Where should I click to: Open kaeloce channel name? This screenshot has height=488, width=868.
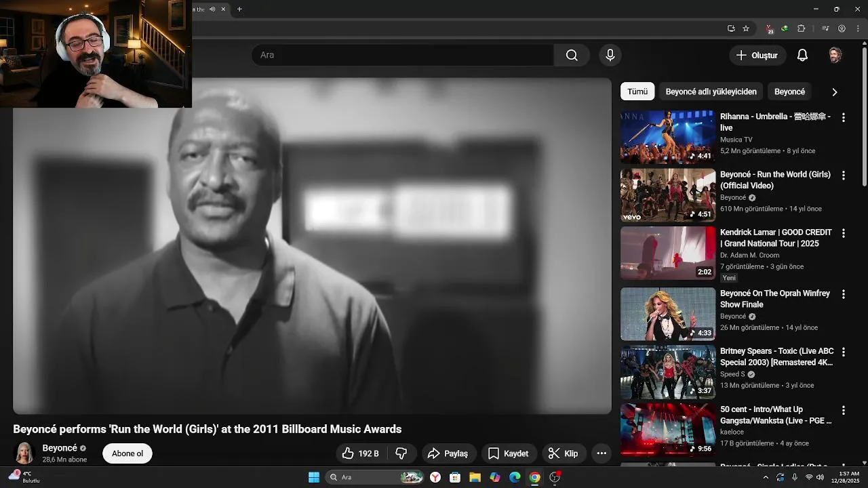[733, 432]
